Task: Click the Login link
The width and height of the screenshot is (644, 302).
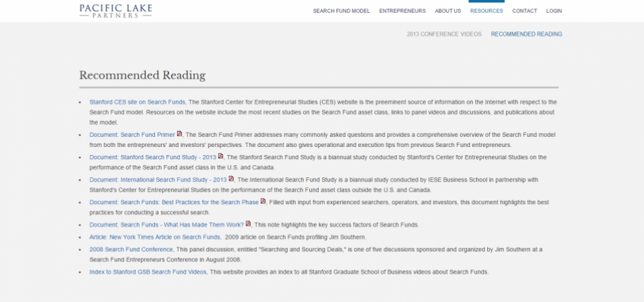Action: (x=554, y=11)
